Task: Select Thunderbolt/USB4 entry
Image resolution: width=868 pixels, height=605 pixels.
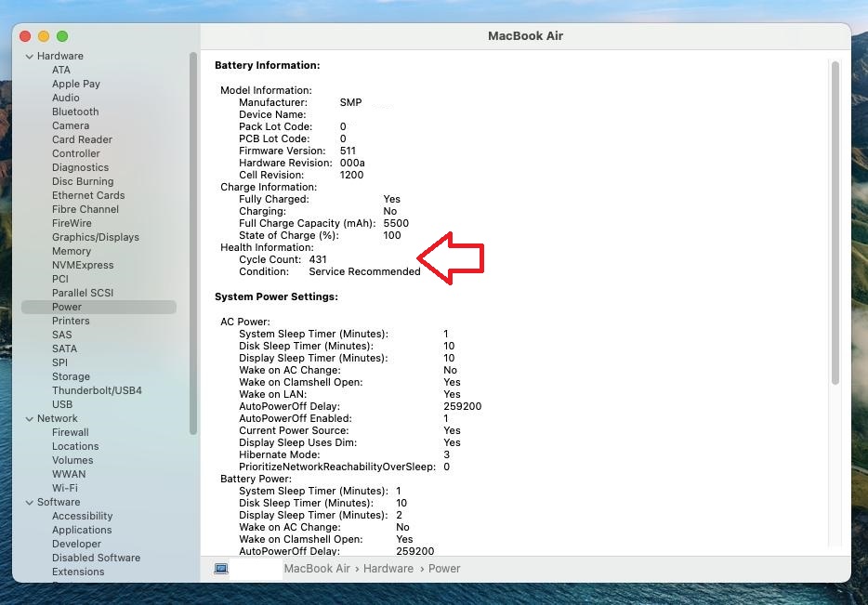Action: [97, 390]
